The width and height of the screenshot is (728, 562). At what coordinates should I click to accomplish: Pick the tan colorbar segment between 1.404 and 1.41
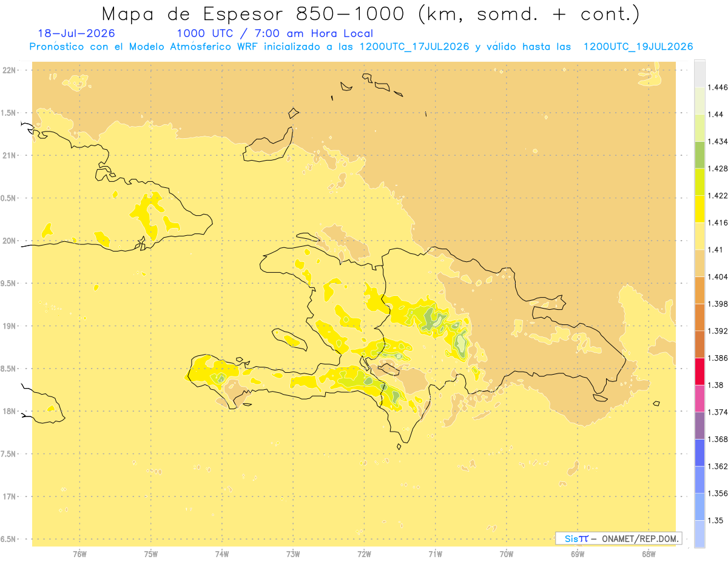click(699, 263)
